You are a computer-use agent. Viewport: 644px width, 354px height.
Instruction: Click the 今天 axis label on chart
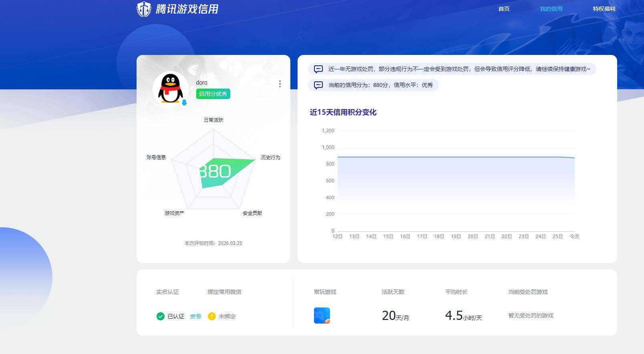click(575, 237)
